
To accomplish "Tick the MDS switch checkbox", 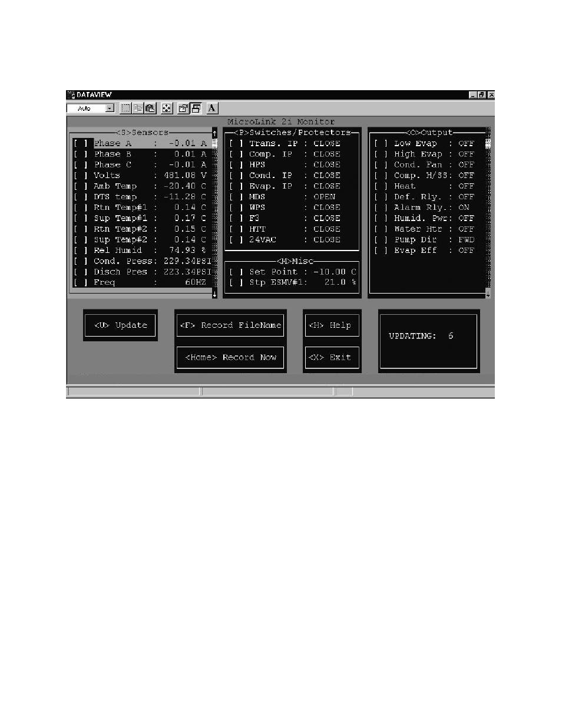I will [236, 196].
